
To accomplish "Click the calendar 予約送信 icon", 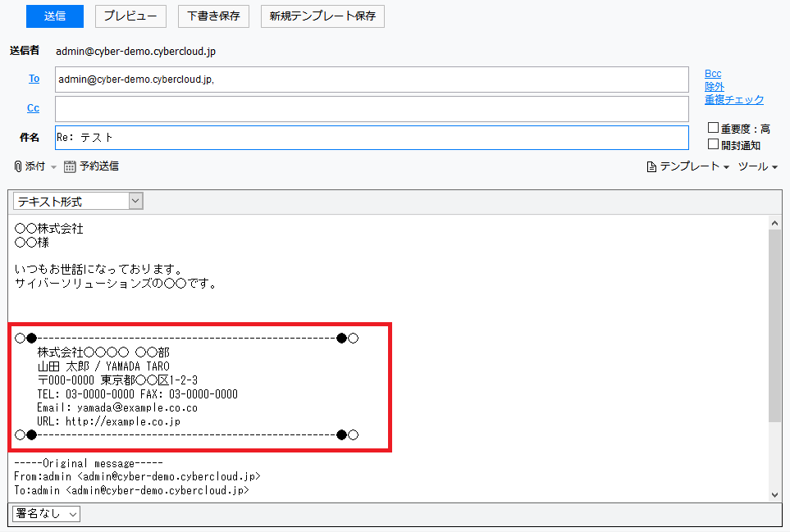I will click(x=70, y=166).
